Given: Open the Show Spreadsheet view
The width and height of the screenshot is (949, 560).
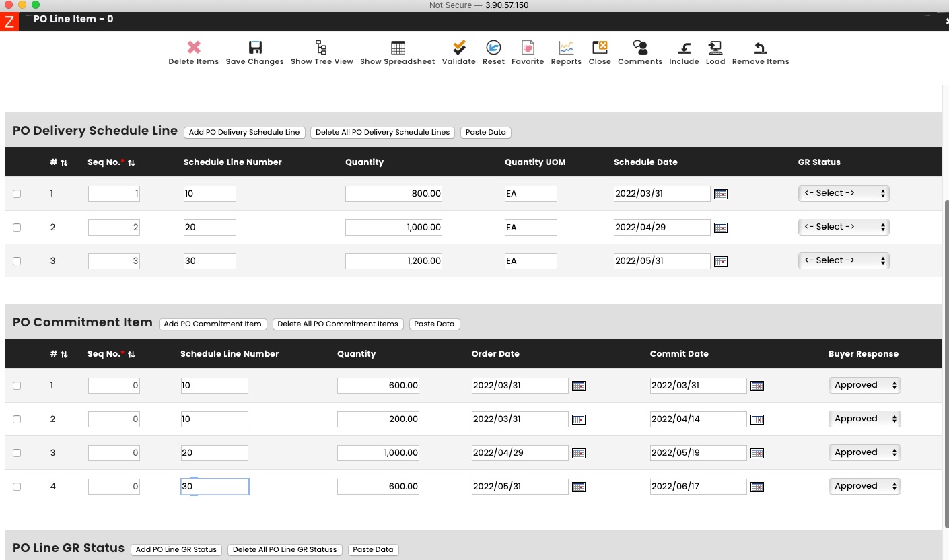Looking at the screenshot, I should pos(397,52).
